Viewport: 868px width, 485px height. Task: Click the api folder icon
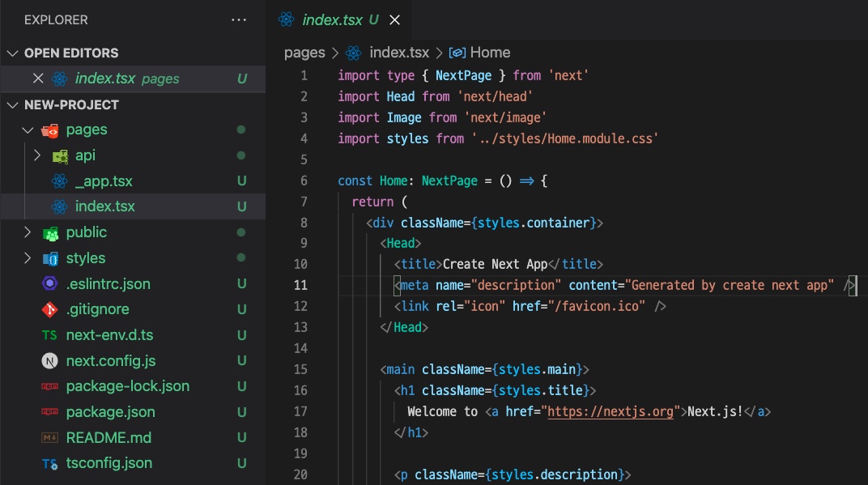tap(60, 156)
